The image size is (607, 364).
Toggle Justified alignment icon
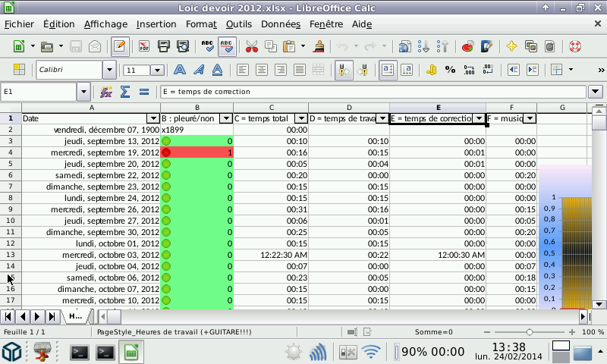(x=299, y=70)
